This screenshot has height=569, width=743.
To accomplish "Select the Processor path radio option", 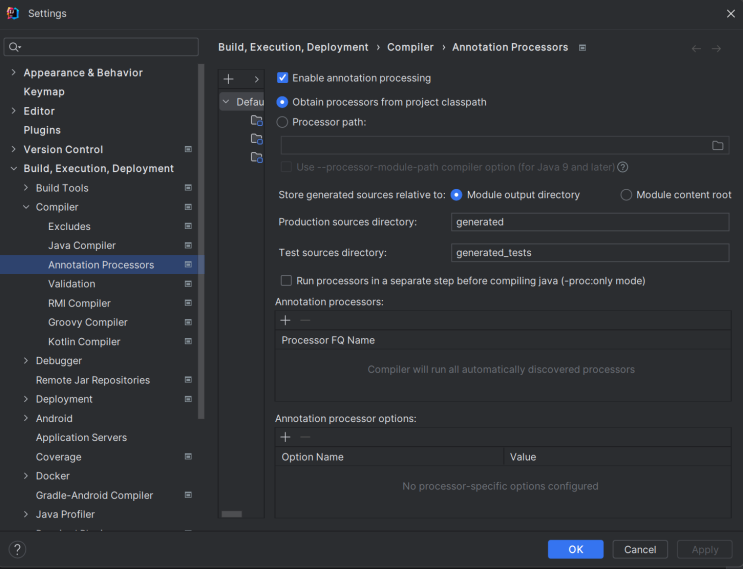I will click(x=282, y=122).
